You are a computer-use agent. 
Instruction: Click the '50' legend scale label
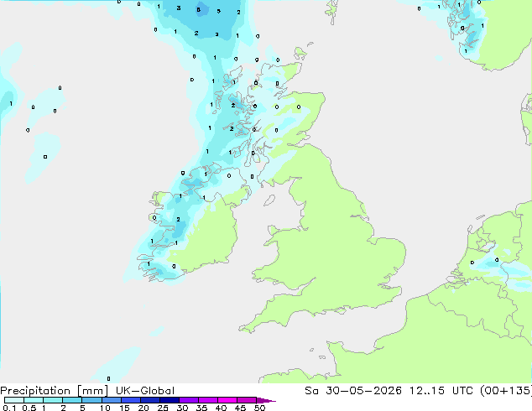[x=259, y=408]
